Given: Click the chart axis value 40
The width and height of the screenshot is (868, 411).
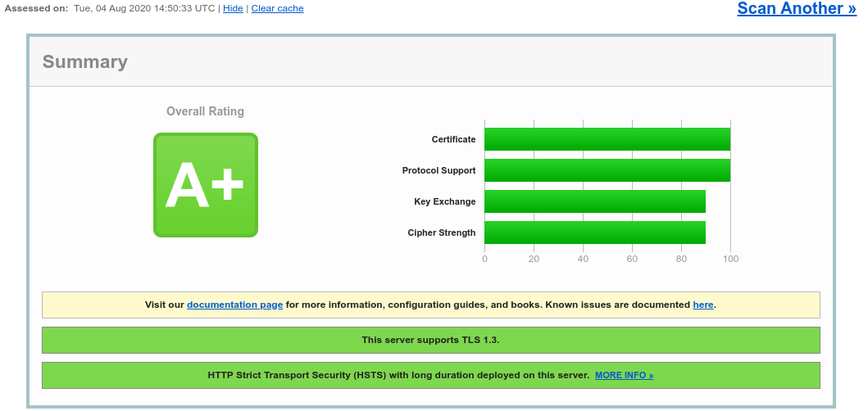Looking at the screenshot, I should pyautogui.click(x=583, y=259).
